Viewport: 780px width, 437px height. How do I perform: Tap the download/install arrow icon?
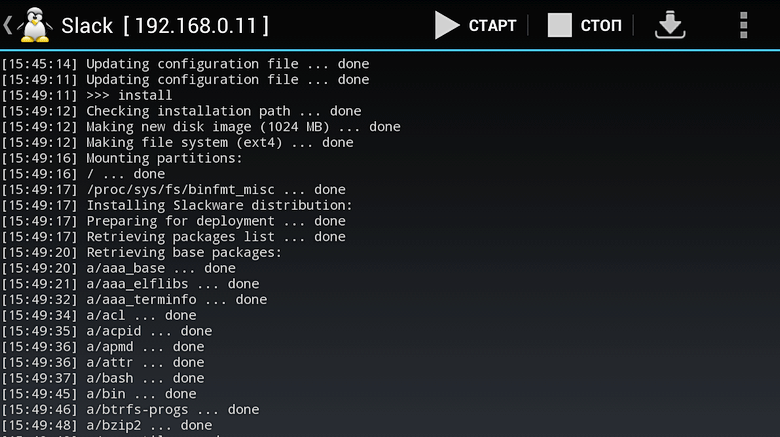(x=670, y=25)
